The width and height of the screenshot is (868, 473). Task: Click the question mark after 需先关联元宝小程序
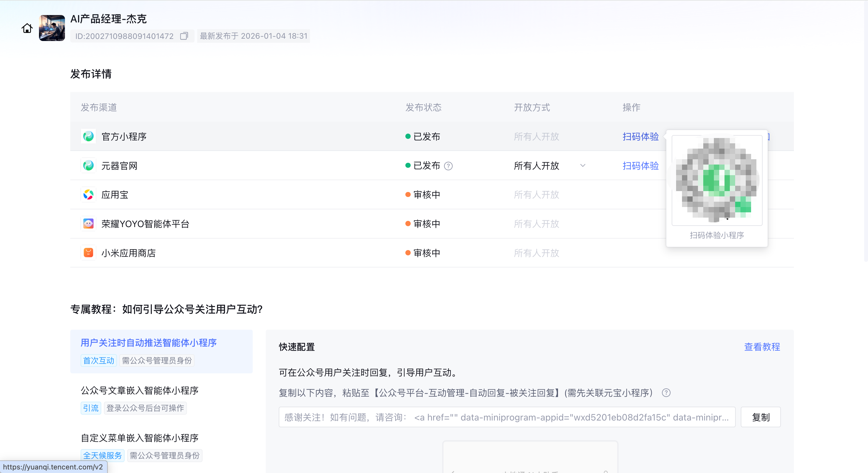click(x=666, y=393)
